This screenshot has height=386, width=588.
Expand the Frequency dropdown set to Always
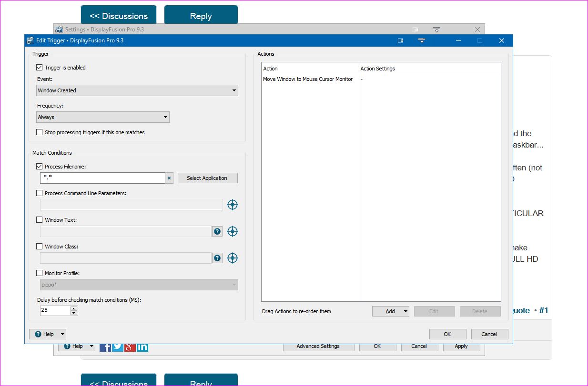click(103, 117)
